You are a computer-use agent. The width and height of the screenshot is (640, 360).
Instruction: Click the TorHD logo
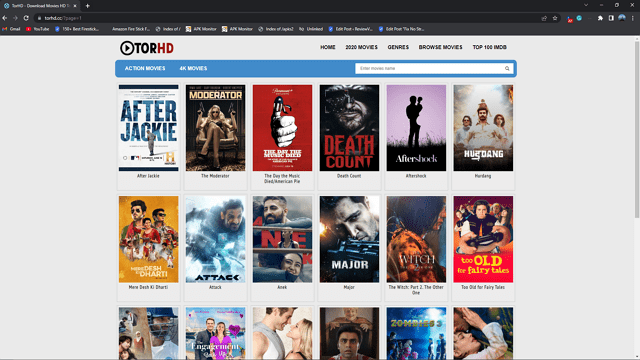147,48
